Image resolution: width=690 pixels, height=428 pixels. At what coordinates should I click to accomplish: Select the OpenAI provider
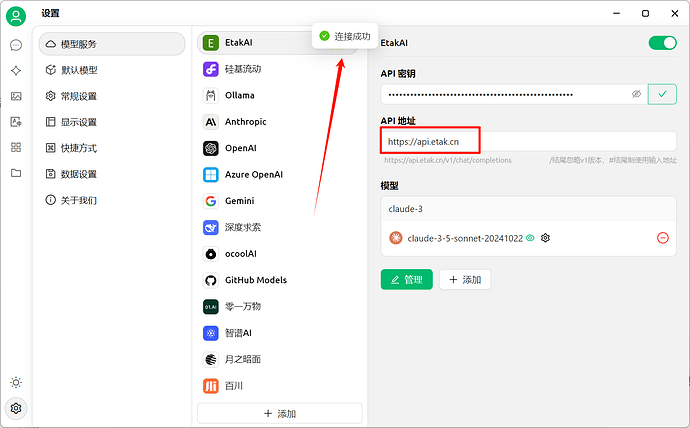pyautogui.click(x=277, y=148)
